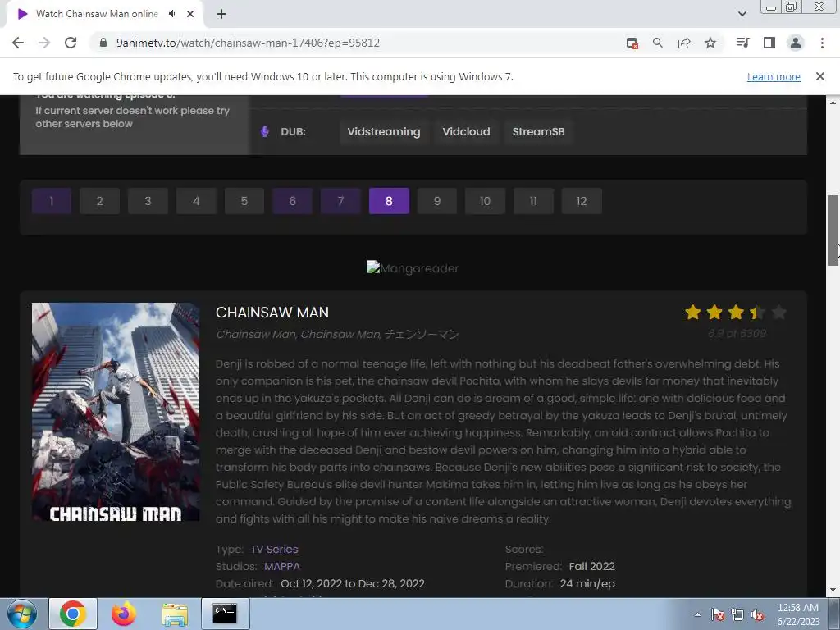View site info via the lock icon
Viewport: 840px width, 630px height.
(x=103, y=43)
